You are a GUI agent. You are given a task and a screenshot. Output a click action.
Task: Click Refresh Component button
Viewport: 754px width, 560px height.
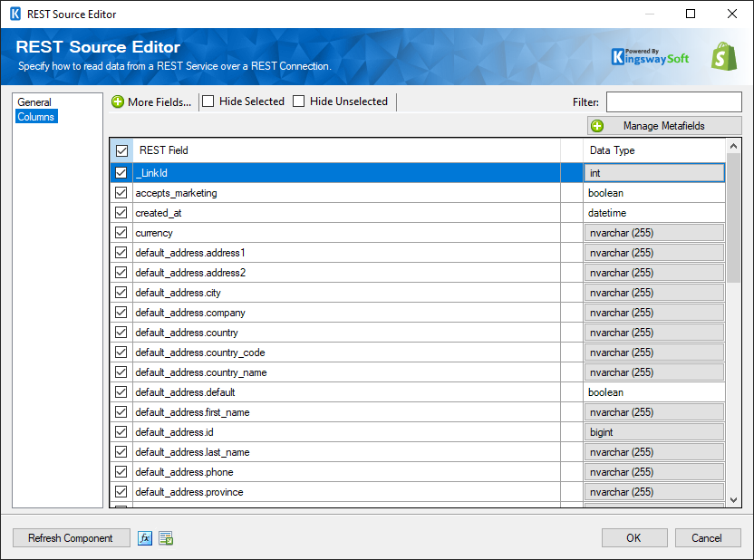click(x=71, y=538)
